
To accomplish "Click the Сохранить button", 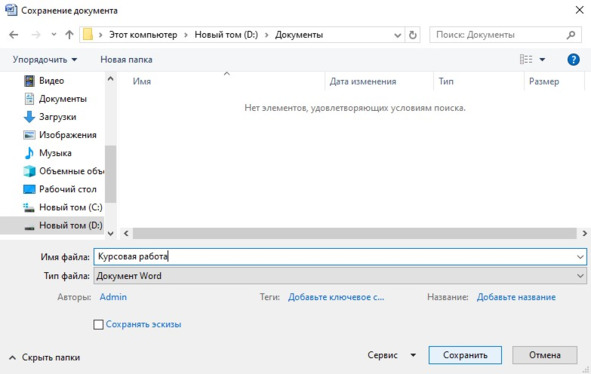I will tap(465, 355).
